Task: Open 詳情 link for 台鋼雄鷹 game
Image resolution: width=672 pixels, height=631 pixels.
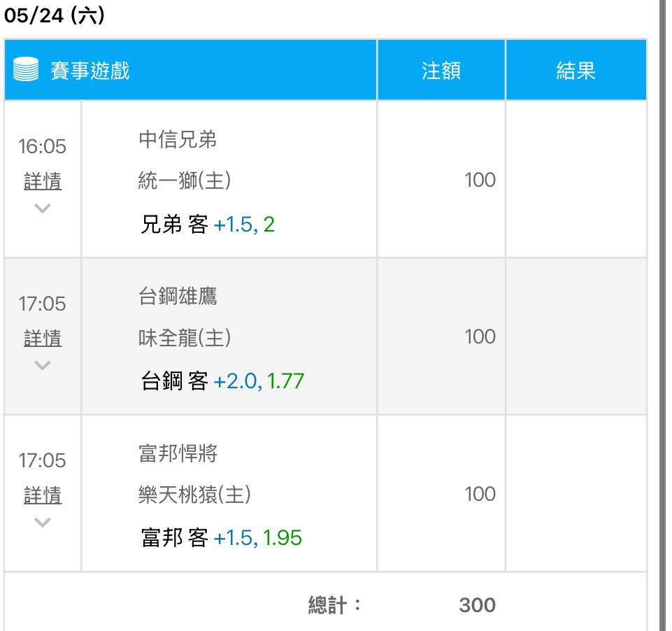Action: point(43,339)
